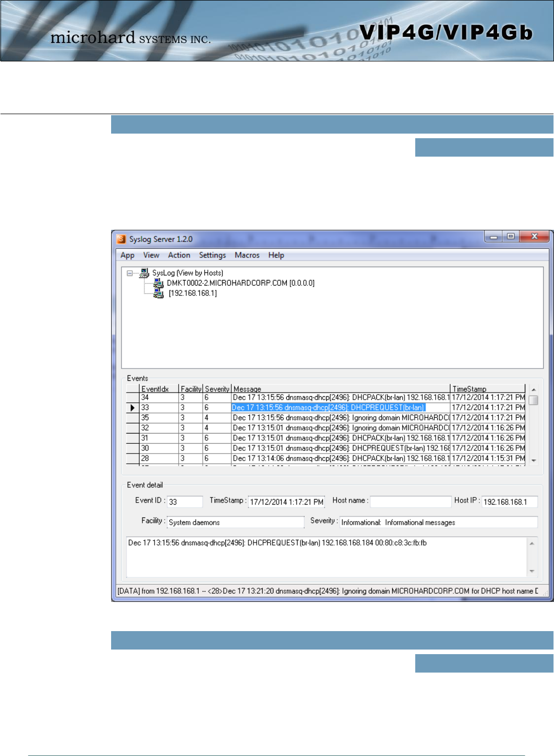This screenshot has height=756, width=554.
Task: Click the row selector cell left of event 34
Action: pos(133,398)
